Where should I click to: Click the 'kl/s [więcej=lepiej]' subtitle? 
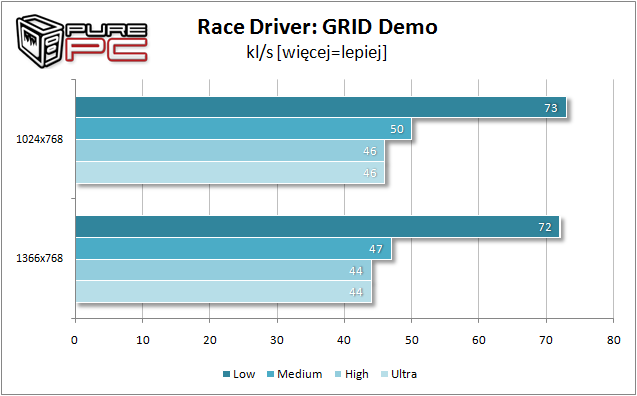point(316,53)
